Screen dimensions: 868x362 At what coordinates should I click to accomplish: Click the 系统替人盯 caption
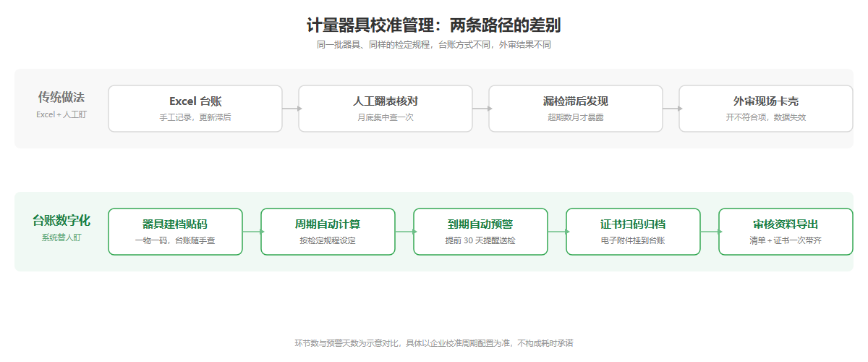pos(61,237)
